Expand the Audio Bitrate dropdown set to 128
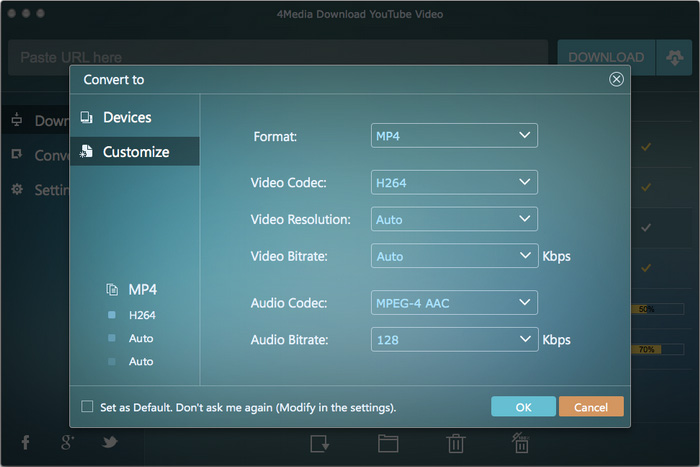This screenshot has width=700, height=467. pos(454,340)
